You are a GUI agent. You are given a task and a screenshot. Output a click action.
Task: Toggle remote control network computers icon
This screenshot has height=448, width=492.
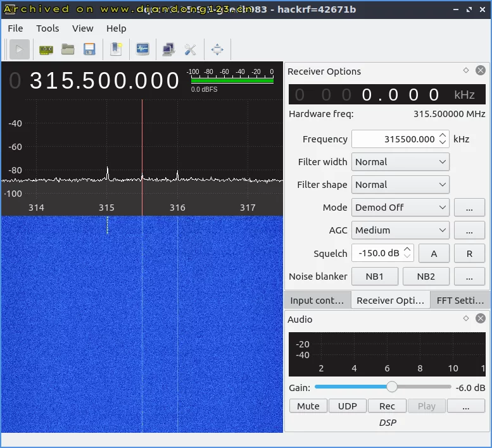(168, 49)
